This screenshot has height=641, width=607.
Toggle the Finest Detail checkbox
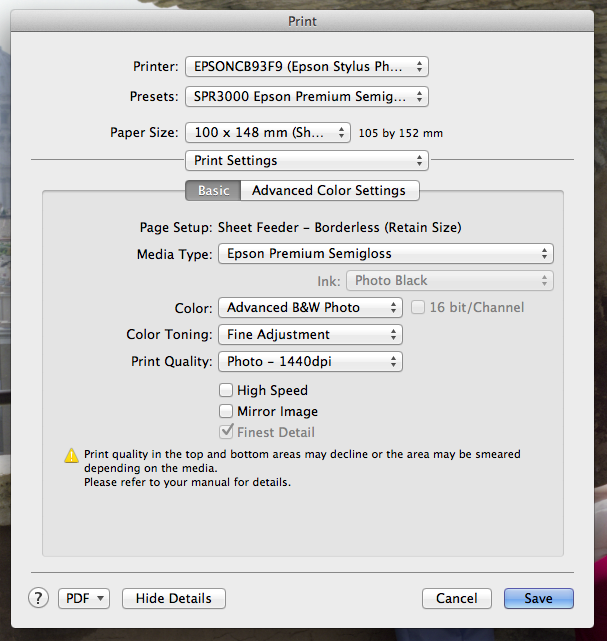tap(227, 432)
